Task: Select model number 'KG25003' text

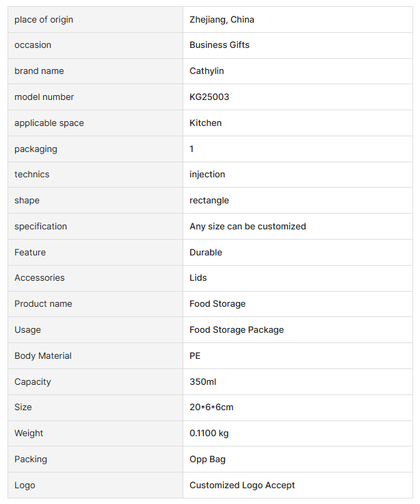Action: pyautogui.click(x=209, y=97)
